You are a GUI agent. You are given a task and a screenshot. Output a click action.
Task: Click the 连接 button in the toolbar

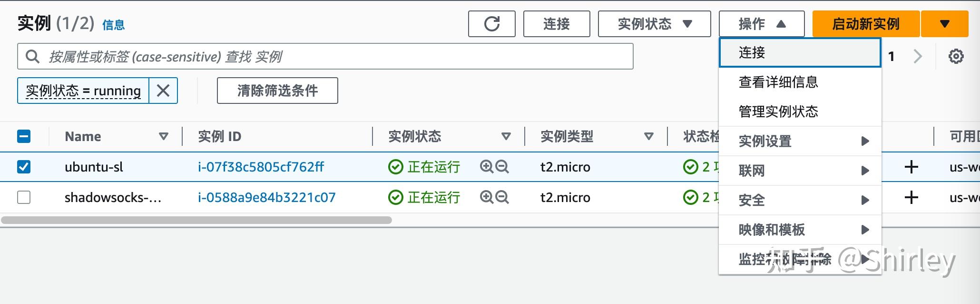tap(557, 24)
